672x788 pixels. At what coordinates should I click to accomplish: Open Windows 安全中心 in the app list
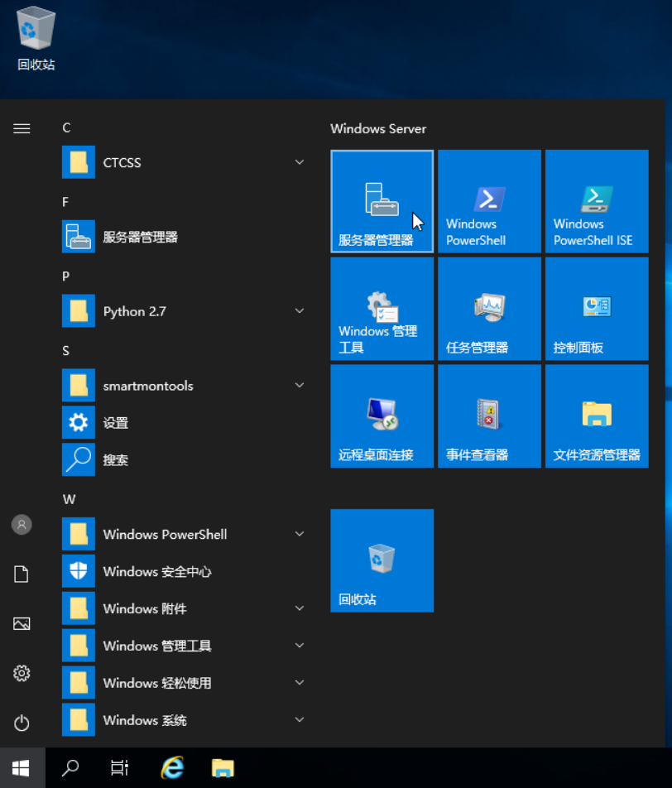tap(185, 571)
